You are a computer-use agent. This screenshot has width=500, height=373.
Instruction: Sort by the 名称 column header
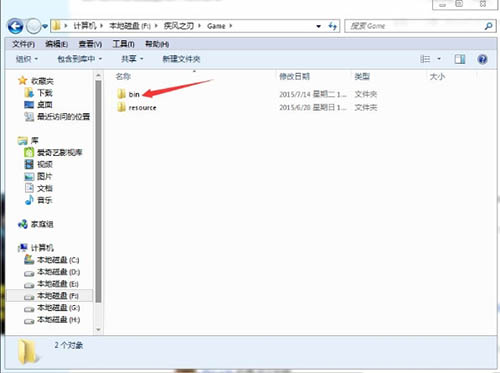tap(123, 76)
